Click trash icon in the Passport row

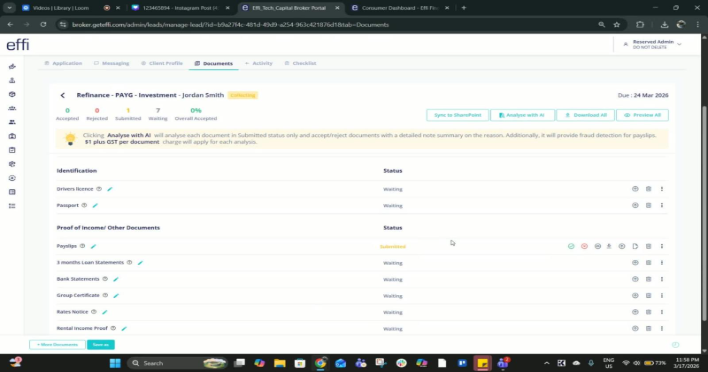pos(648,205)
